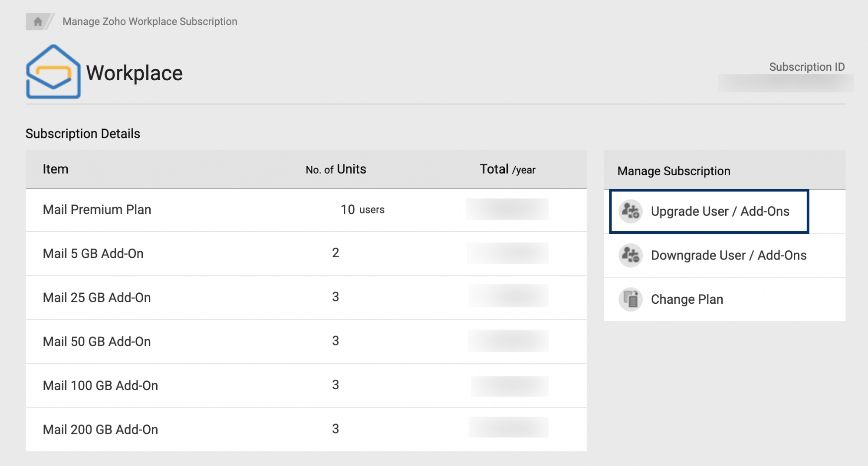The image size is (868, 466).
Task: Click the Downgrade User icon
Action: click(x=630, y=255)
